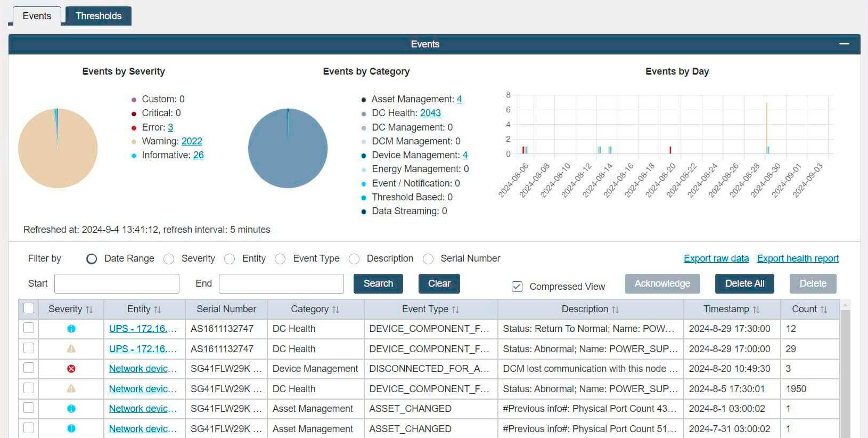
Task: Click the Delete All button
Action: (744, 283)
